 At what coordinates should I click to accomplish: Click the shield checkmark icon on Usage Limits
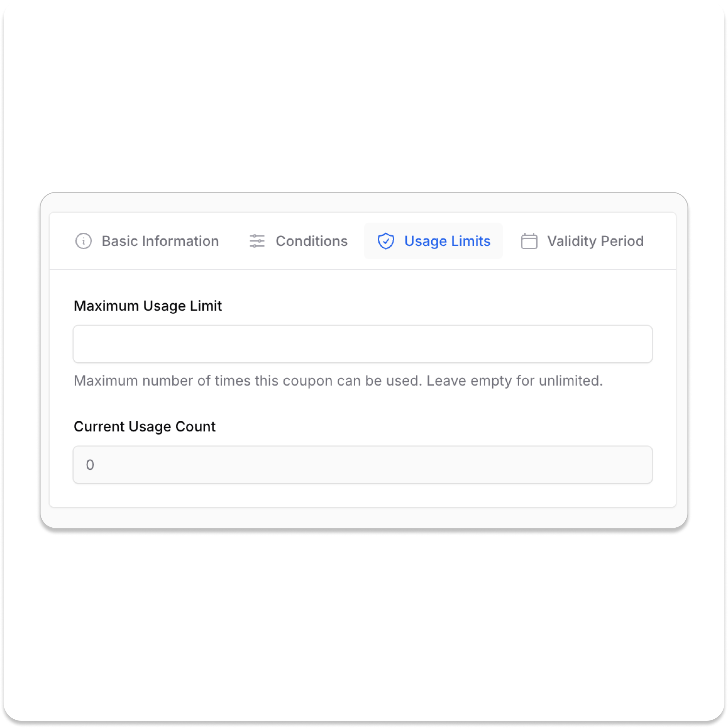point(386,241)
